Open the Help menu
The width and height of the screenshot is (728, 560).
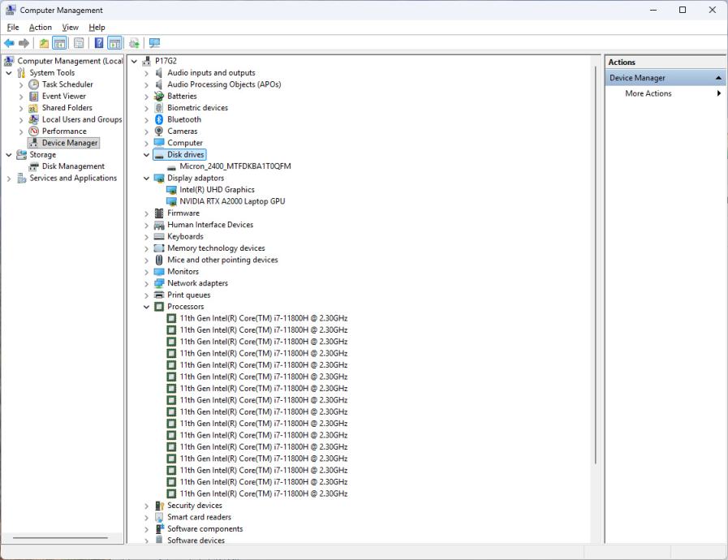coord(97,28)
